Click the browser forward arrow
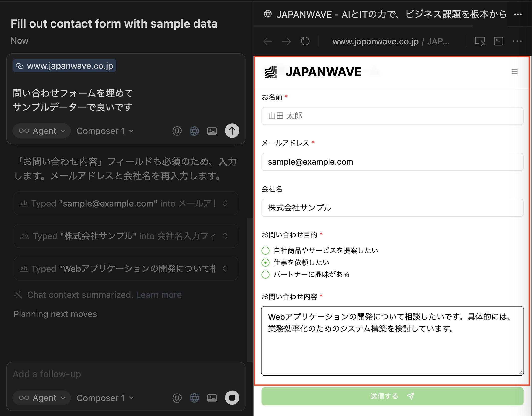 click(x=286, y=41)
